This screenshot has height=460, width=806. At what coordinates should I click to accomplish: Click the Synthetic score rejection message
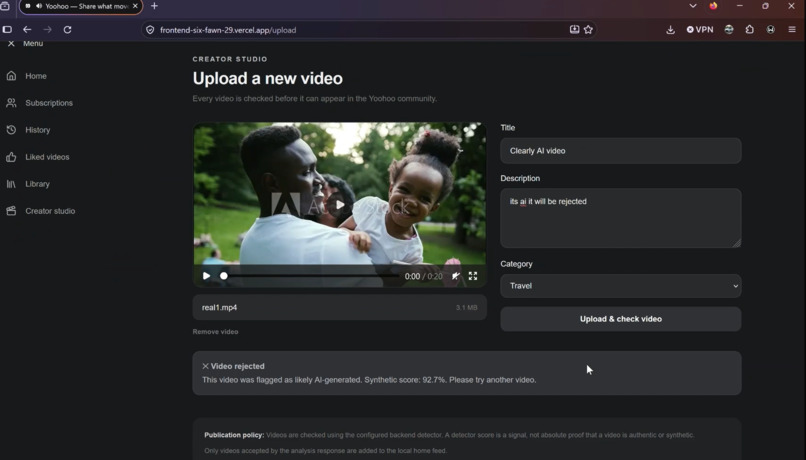(x=369, y=380)
